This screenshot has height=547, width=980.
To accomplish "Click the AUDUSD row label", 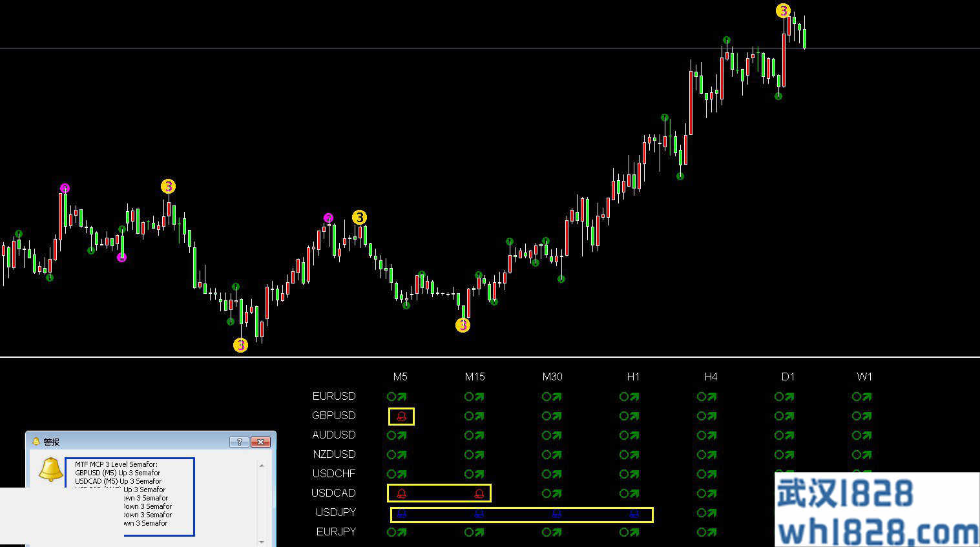I will pyautogui.click(x=334, y=435).
